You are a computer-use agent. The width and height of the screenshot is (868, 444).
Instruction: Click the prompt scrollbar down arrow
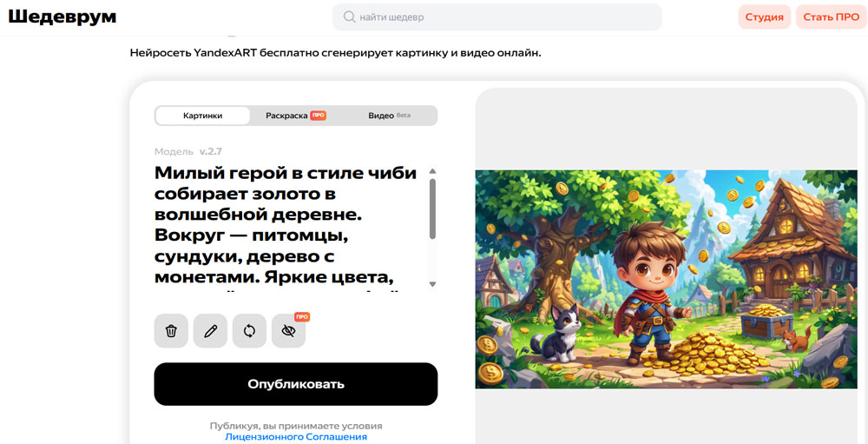tap(432, 284)
